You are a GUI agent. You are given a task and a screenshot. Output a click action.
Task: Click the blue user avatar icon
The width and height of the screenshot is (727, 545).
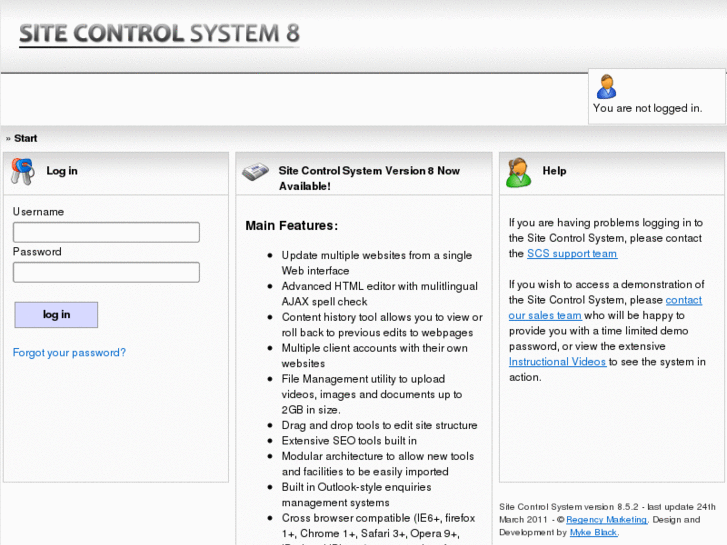coord(606,87)
